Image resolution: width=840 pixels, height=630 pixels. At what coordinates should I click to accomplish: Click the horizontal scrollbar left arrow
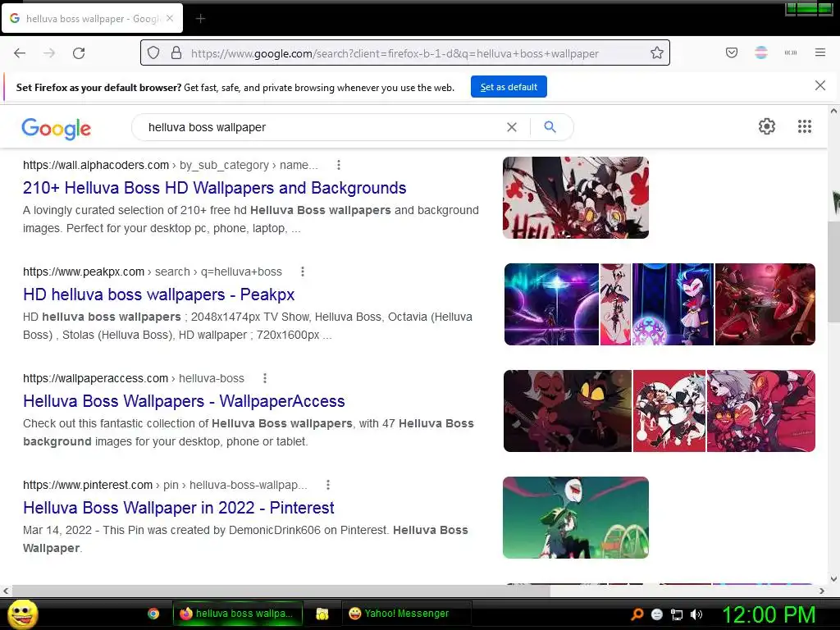pyautogui.click(x=6, y=591)
